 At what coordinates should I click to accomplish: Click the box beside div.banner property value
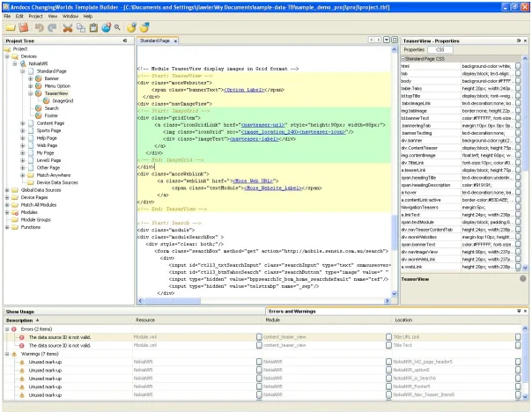pyautogui.click(x=518, y=140)
